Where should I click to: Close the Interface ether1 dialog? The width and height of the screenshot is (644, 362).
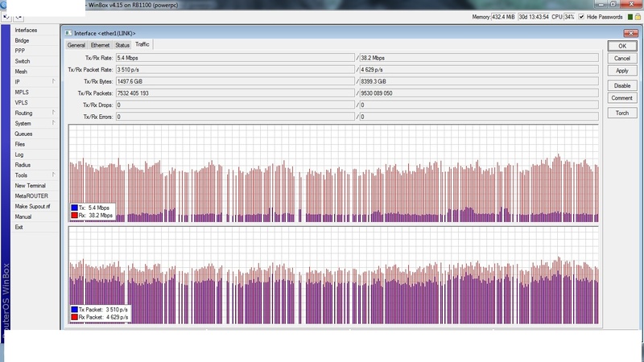click(630, 33)
